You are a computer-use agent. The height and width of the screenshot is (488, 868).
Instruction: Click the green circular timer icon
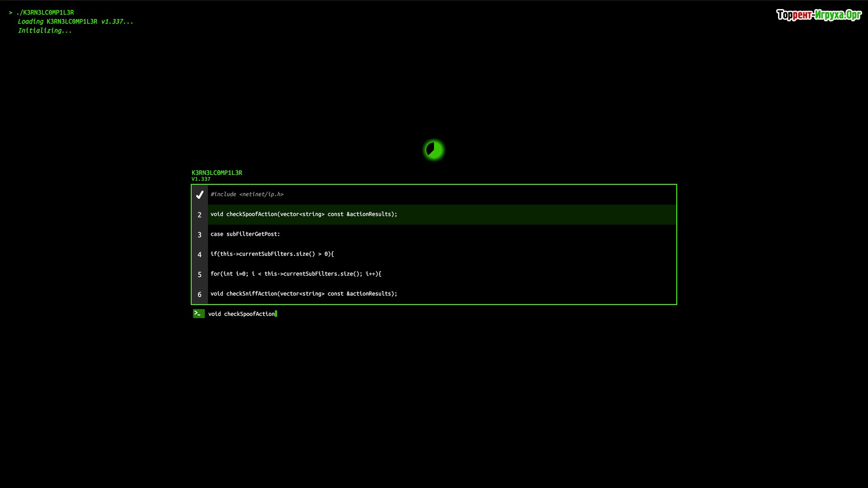[434, 150]
